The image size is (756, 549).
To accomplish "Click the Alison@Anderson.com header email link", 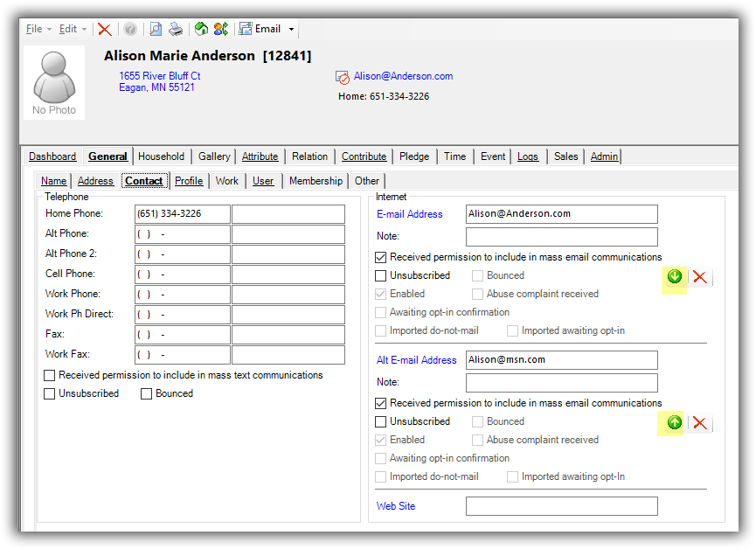I will pyautogui.click(x=403, y=76).
